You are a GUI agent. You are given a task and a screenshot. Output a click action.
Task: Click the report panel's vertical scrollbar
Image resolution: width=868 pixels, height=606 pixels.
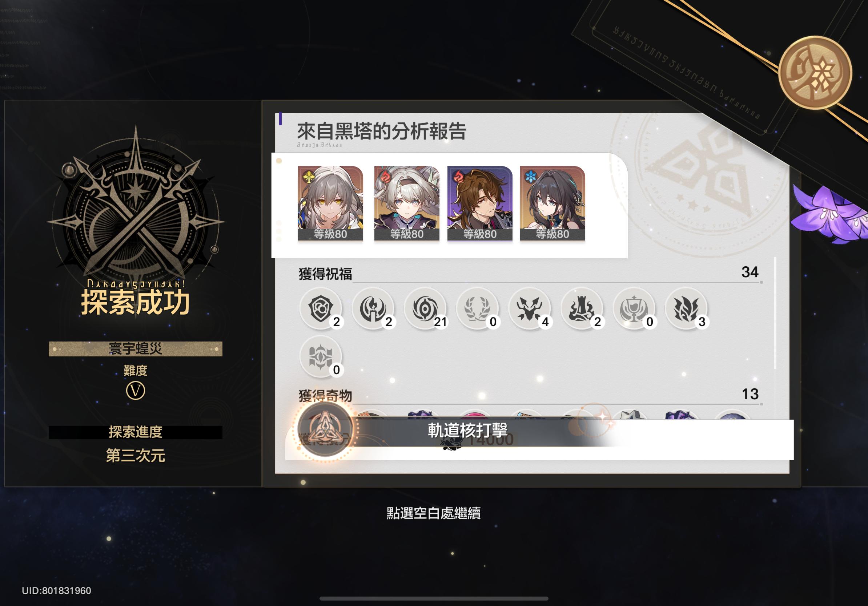point(775,313)
